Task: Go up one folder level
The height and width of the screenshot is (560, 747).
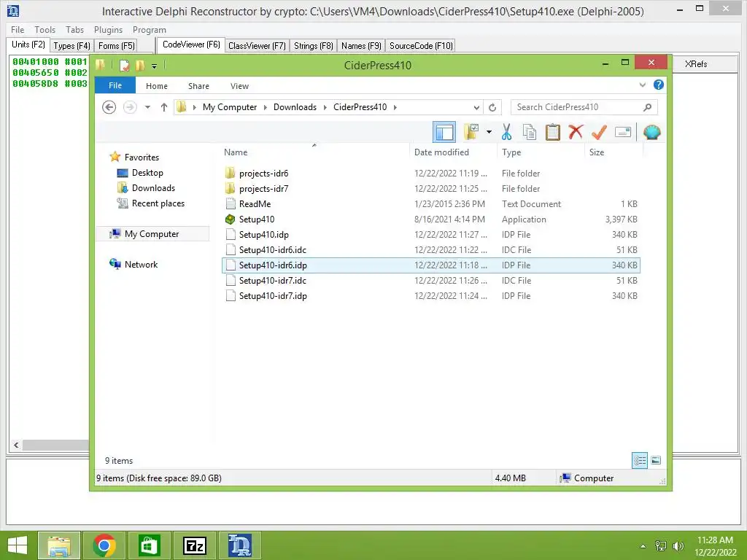Action: click(164, 107)
